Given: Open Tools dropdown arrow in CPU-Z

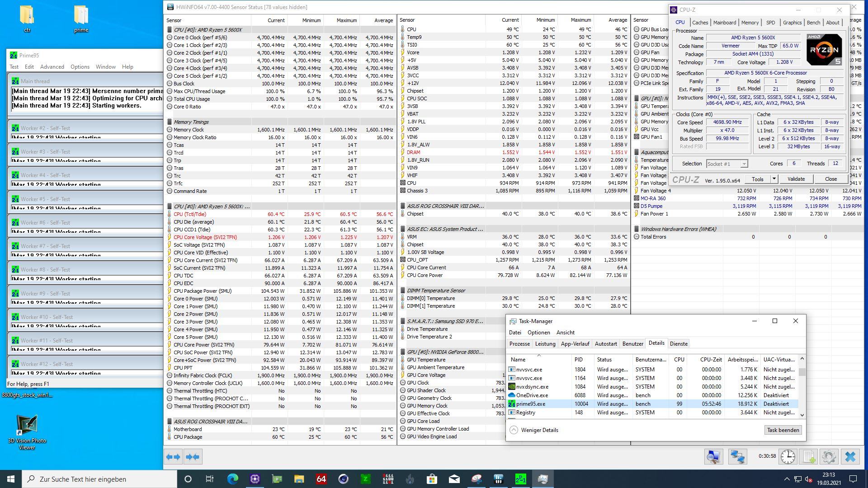Looking at the screenshot, I should tap(774, 179).
